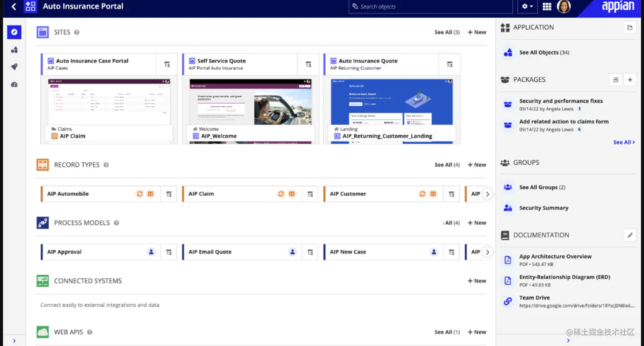The width and height of the screenshot is (644, 346).
Task: Add a new record type with + New
Action: point(477,165)
